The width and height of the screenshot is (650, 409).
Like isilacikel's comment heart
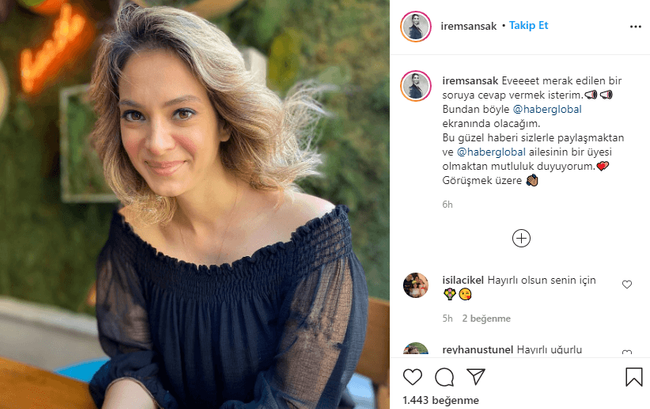[627, 284]
